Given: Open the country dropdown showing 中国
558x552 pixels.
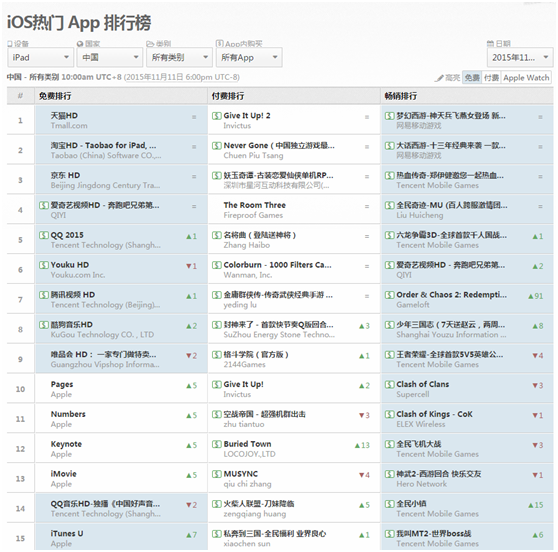Looking at the screenshot, I should point(110,57).
